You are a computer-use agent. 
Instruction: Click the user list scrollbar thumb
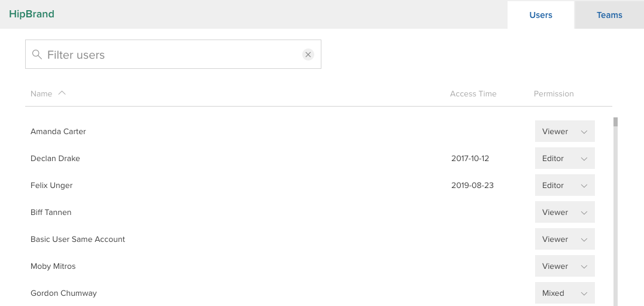615,122
